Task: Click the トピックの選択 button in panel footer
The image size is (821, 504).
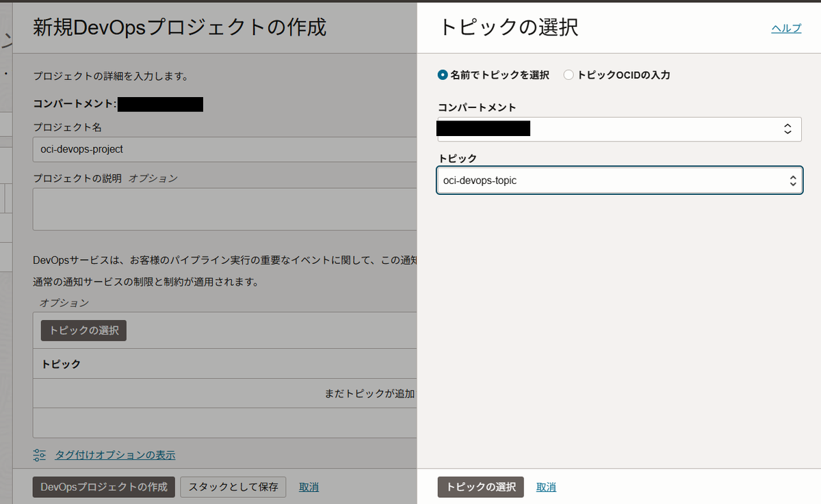Action: click(x=480, y=487)
